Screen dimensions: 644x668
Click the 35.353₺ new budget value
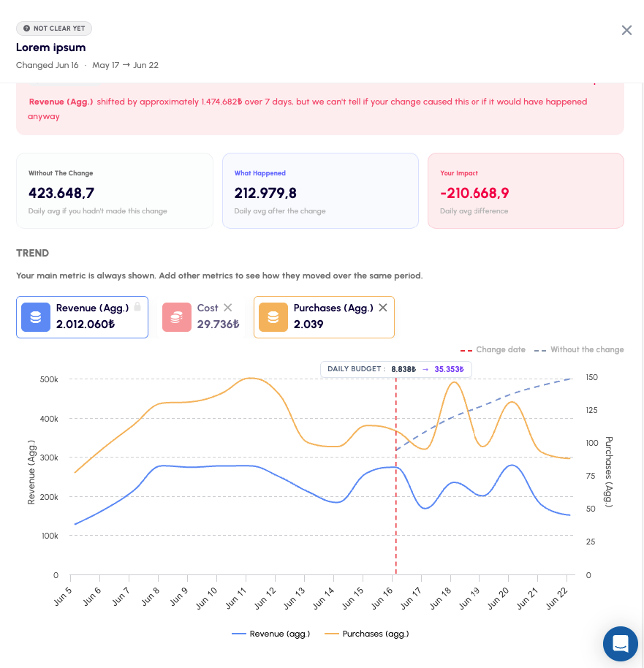click(x=450, y=369)
